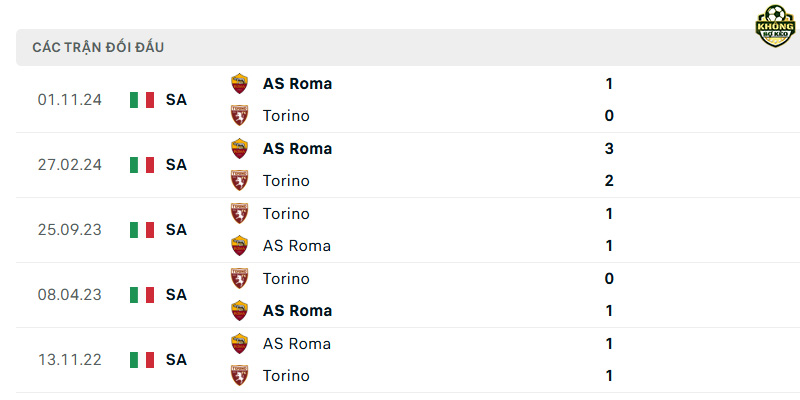
Task: Click Italy flag beside 27.02.24 date
Action: pos(142,165)
